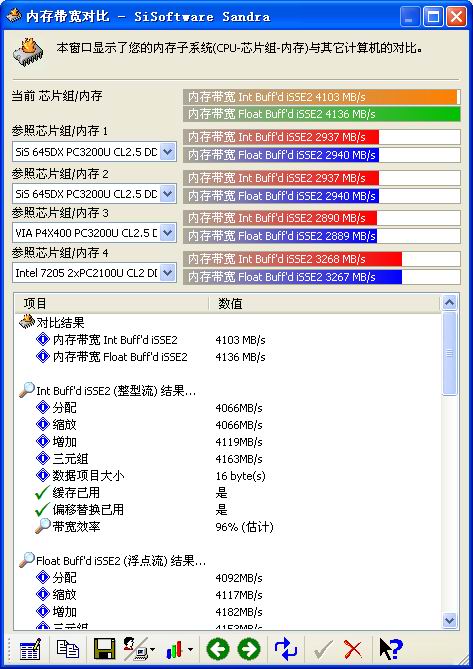This screenshot has height=669, width=473.
Task: Refresh benchmark with blue arrows icon
Action: [x=286, y=649]
